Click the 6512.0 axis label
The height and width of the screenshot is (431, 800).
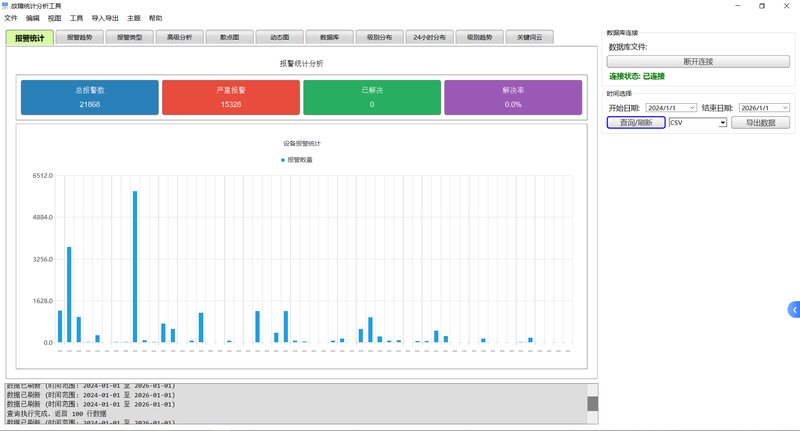point(43,175)
